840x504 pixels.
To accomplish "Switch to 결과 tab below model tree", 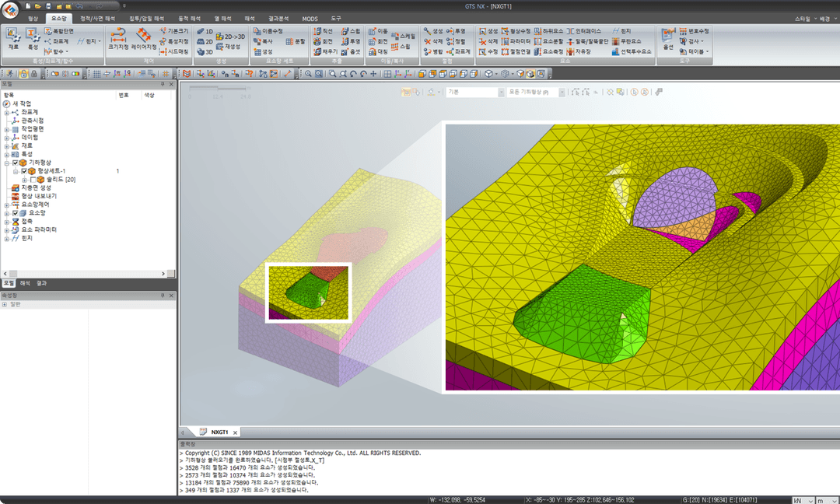I will coord(41,283).
